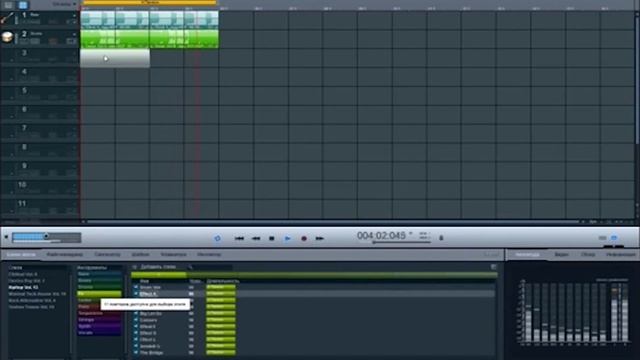
Task: Select the Sequences instrument category
Action: point(100,313)
